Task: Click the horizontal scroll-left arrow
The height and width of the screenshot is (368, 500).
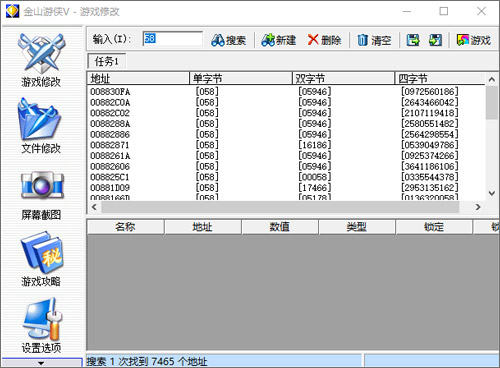Action: tap(94, 207)
